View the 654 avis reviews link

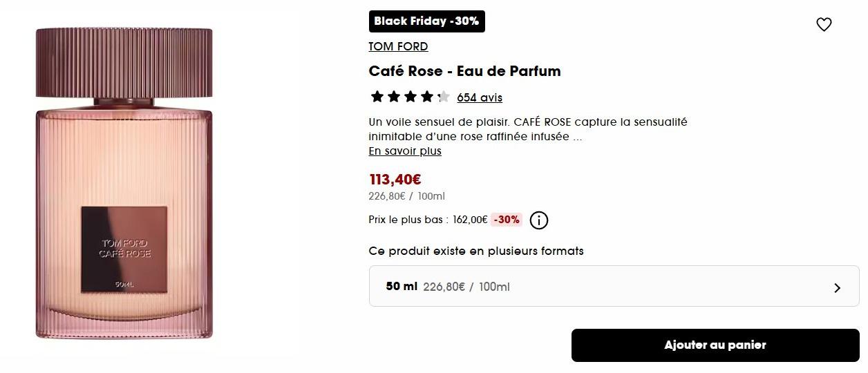479,97
